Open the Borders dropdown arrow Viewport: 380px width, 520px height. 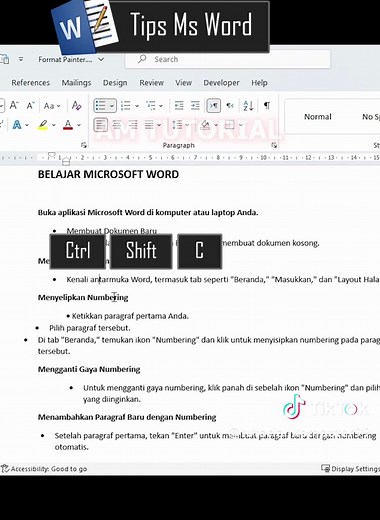point(240,125)
